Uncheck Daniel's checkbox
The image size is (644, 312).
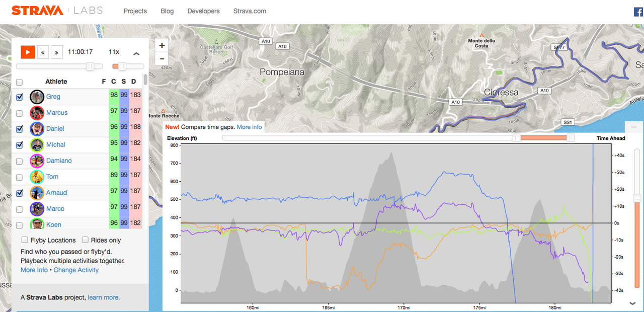19,129
